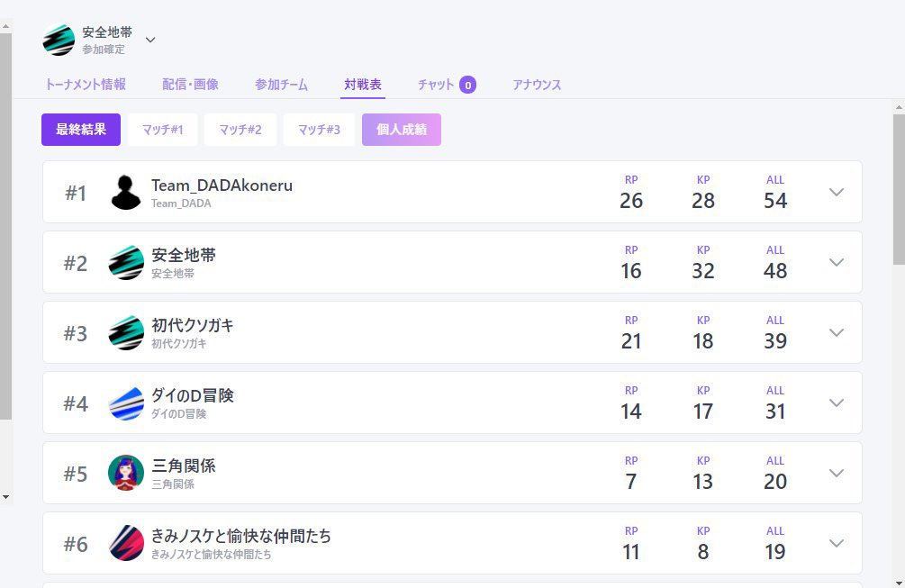Click the ダイのD冒険 blue striped avatar
905x588 pixels.
click(126, 403)
